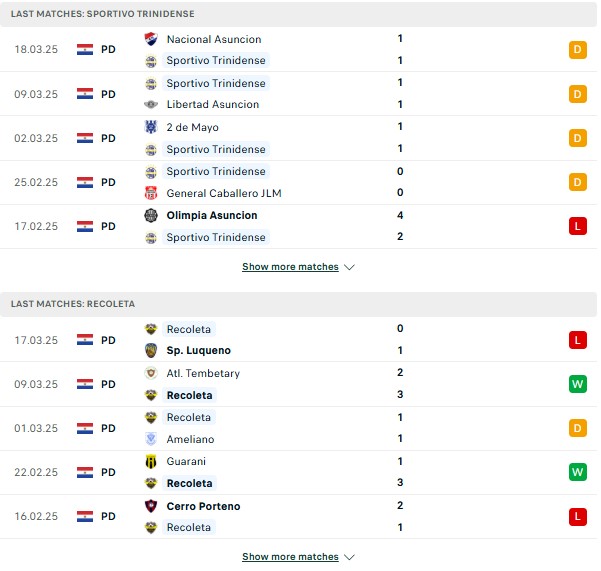Screen dimensions: 601x571
Task: Open the Cerro Porteno team link
Action: coord(203,506)
